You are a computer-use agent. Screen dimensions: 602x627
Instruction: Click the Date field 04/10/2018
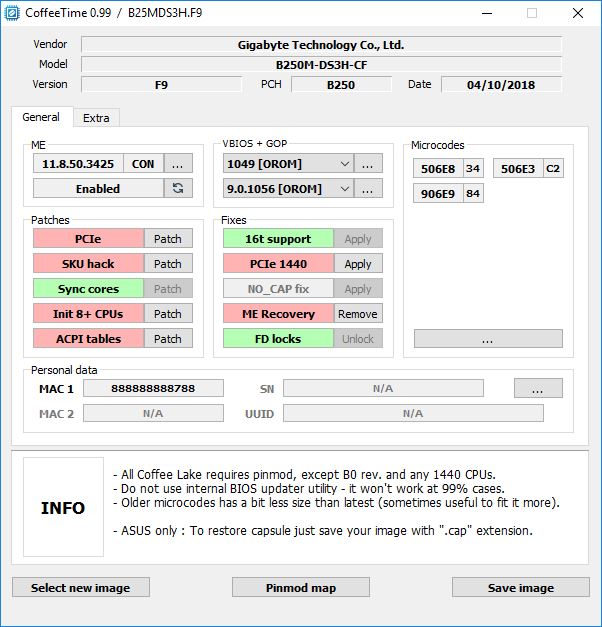click(501, 84)
